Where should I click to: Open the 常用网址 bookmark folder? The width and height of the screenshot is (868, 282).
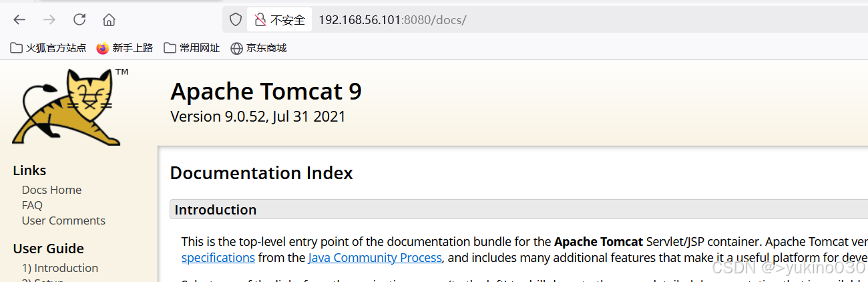point(192,48)
